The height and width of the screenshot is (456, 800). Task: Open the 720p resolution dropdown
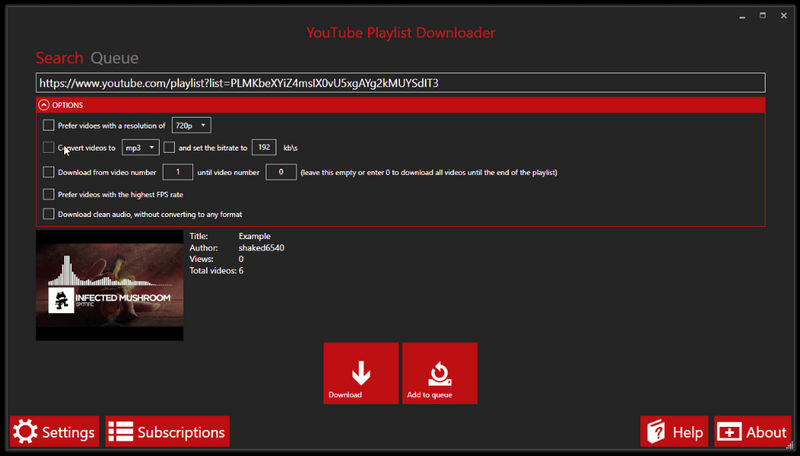(x=191, y=125)
